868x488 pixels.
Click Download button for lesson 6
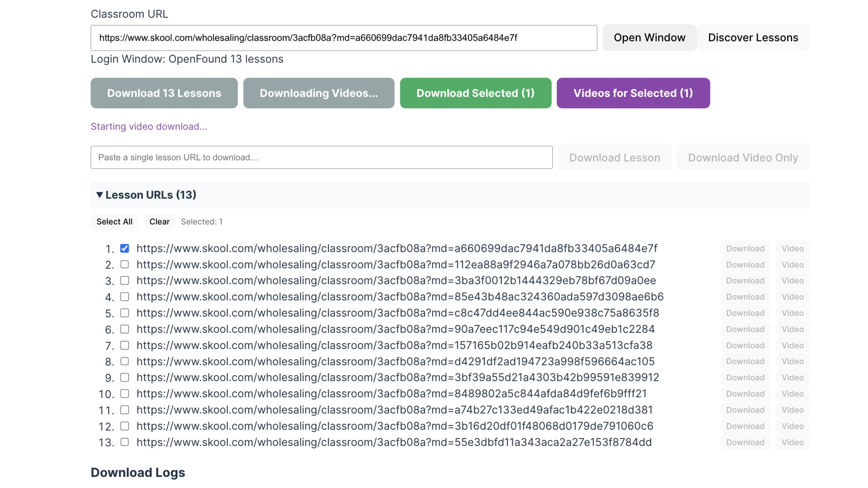click(x=745, y=329)
